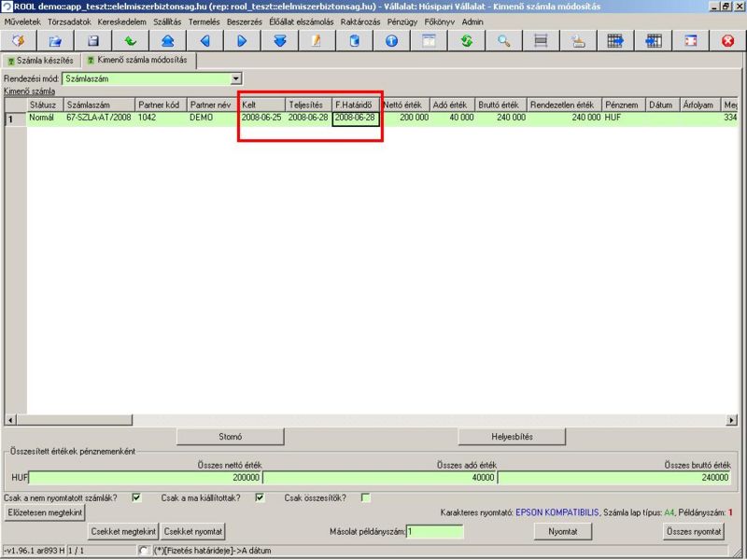The height and width of the screenshot is (560, 747).
Task: Click the horizontal scrollbar right arrow
Action: [734, 419]
